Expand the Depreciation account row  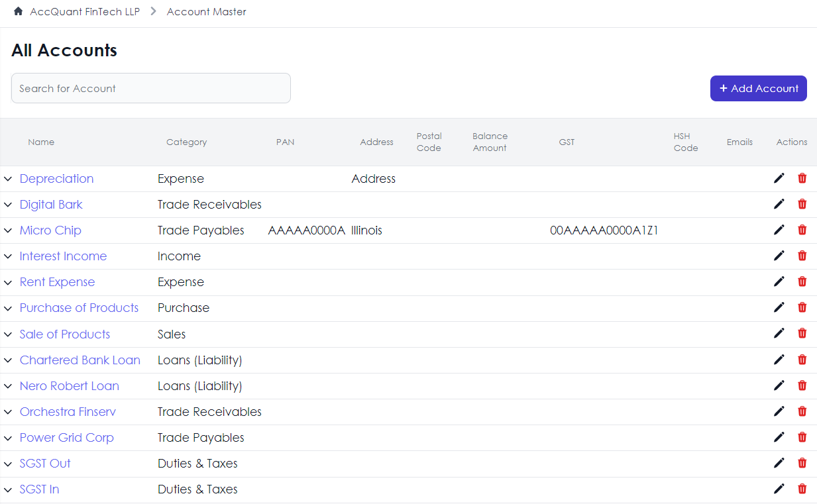[x=7, y=178]
